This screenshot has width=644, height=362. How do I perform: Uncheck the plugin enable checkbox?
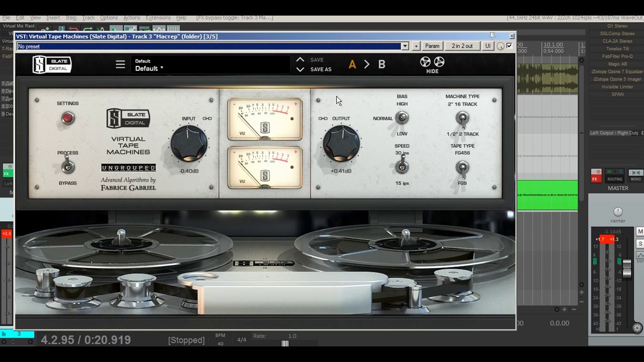pyautogui.click(x=509, y=46)
